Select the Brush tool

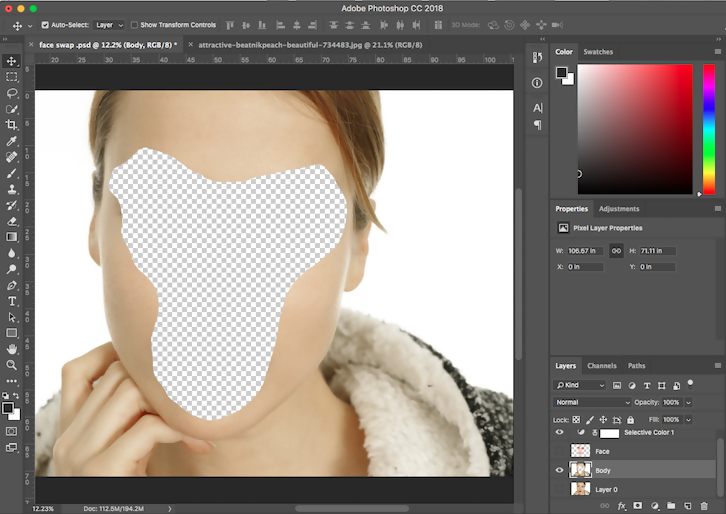pos(12,173)
